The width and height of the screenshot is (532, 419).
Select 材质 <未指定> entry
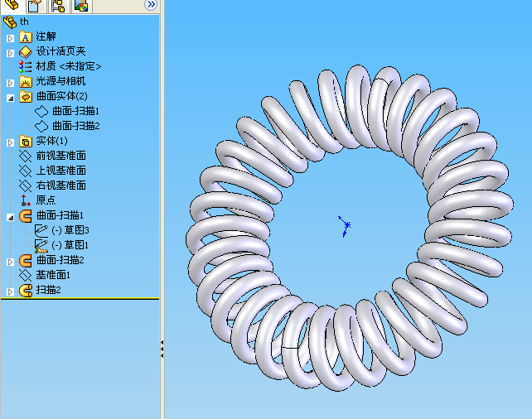[69, 66]
